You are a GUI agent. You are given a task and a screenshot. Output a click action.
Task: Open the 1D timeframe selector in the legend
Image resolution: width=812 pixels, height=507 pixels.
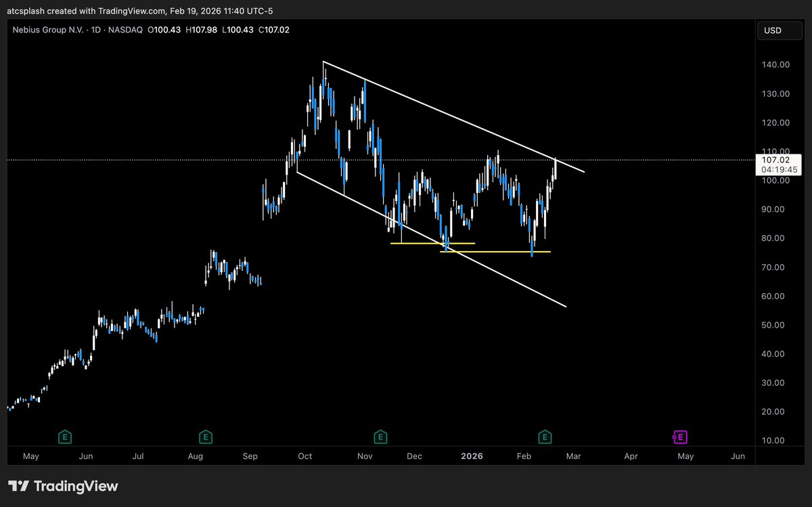point(95,30)
